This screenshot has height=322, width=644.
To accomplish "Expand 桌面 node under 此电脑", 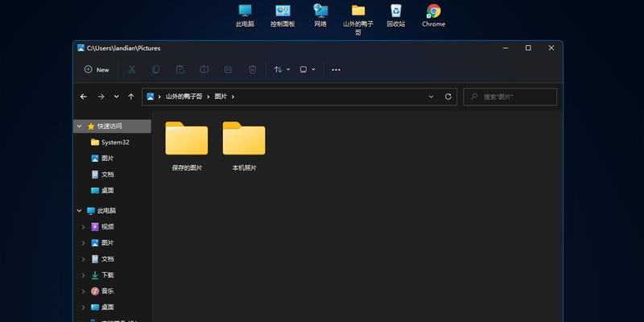I will pyautogui.click(x=84, y=308).
